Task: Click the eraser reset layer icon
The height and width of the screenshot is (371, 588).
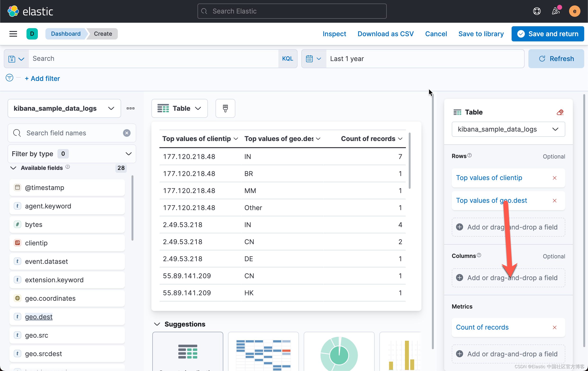Action: (x=560, y=112)
